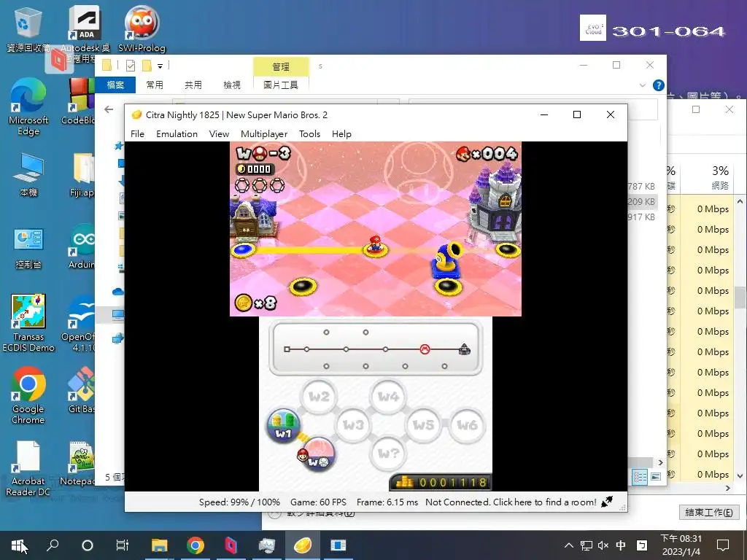Switch File Explorer to large icons view
The width and height of the screenshot is (747, 560).
pyautogui.click(x=656, y=477)
